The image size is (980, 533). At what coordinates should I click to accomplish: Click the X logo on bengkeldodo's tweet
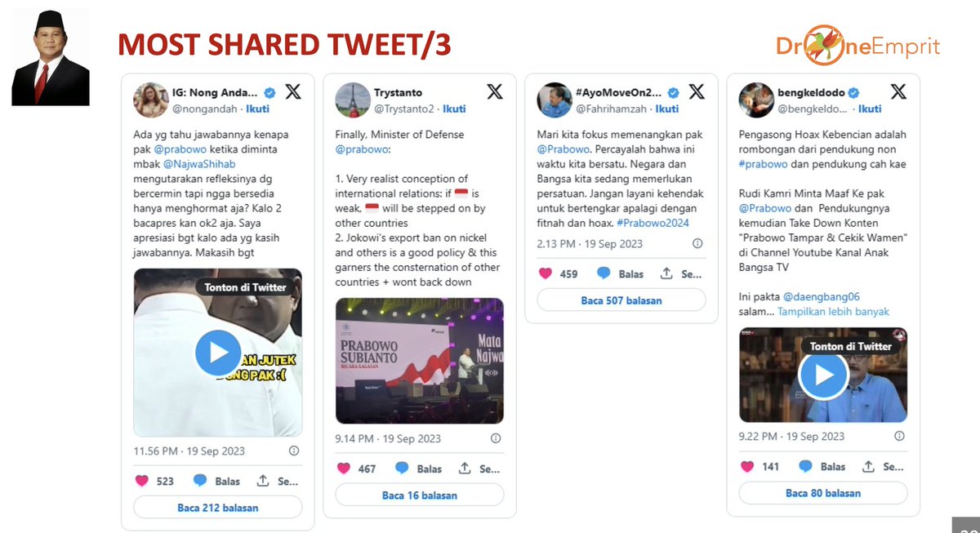pos(898,91)
